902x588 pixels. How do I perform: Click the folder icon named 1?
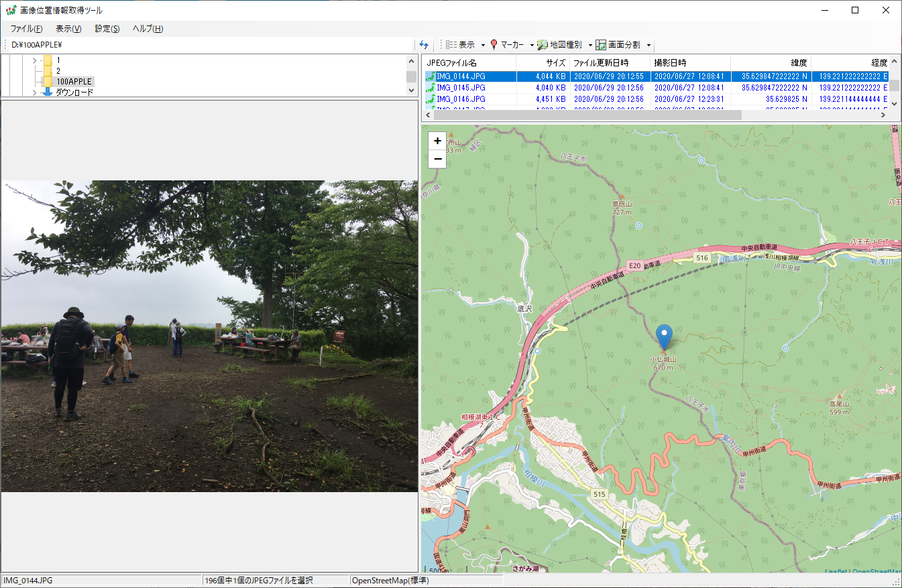click(x=48, y=60)
